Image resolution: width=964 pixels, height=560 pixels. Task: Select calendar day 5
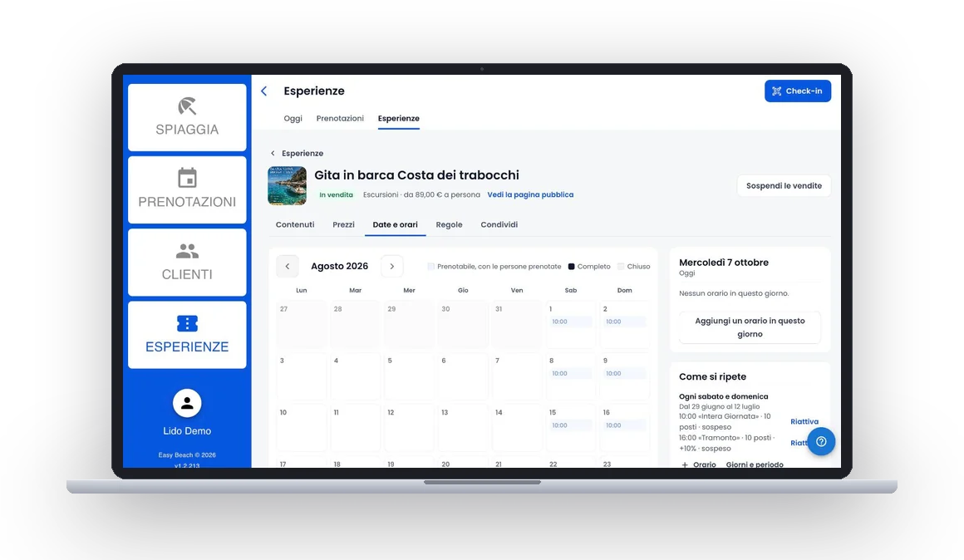coord(409,377)
